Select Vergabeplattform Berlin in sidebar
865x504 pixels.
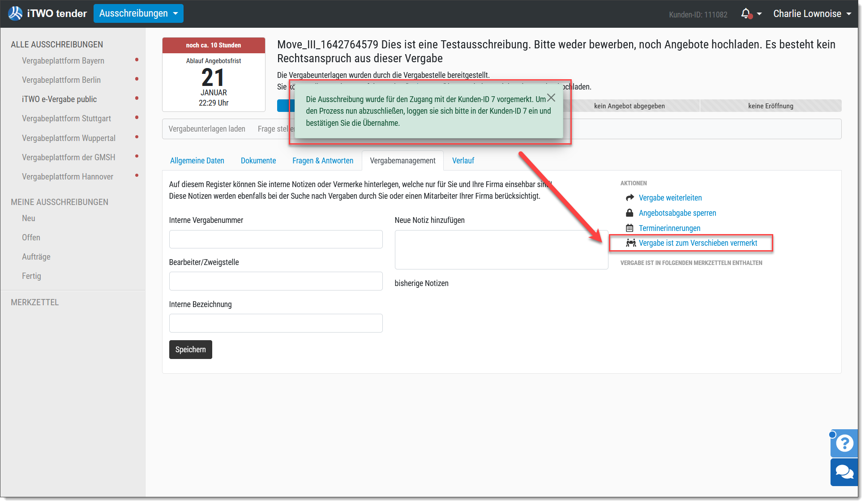click(61, 80)
